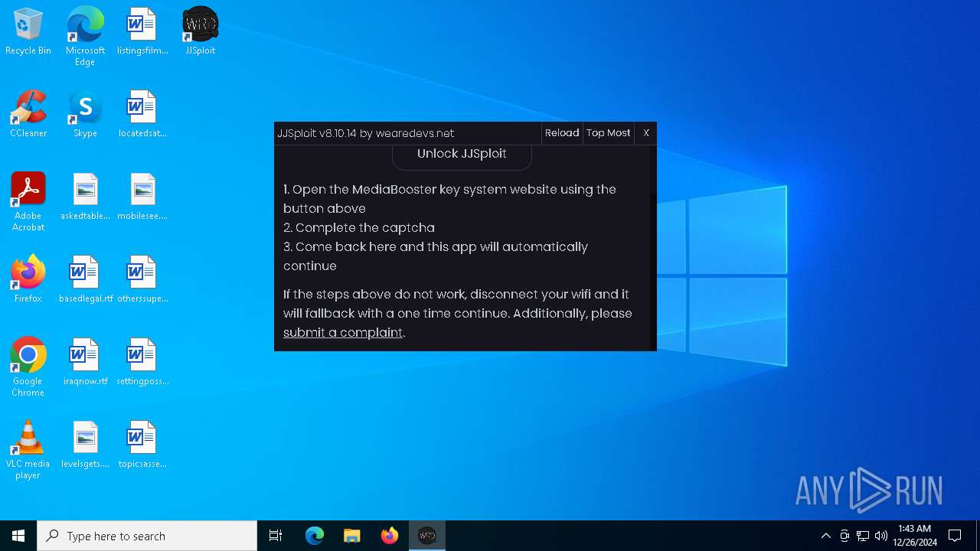
Task: Click the JJSploit window scrollbar
Action: point(653,248)
